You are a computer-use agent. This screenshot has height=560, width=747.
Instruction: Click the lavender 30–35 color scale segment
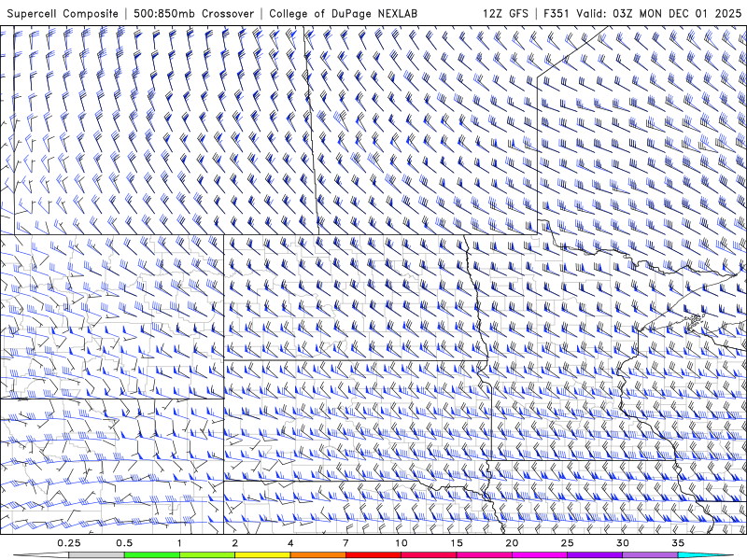(650, 555)
